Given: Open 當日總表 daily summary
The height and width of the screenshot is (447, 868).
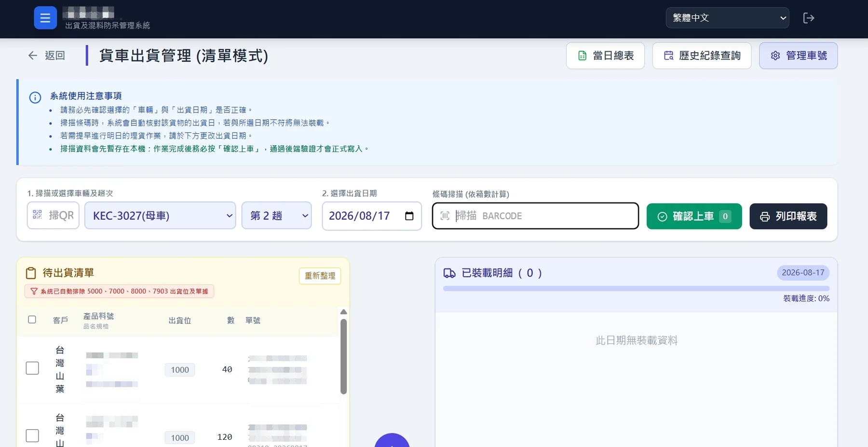Looking at the screenshot, I should click(605, 56).
